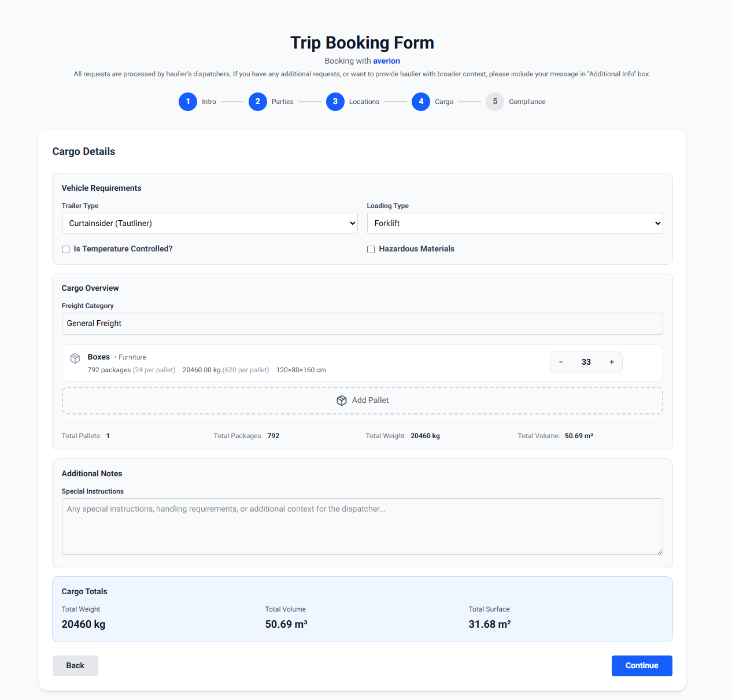Click the pallet quantity value 33

pos(586,362)
